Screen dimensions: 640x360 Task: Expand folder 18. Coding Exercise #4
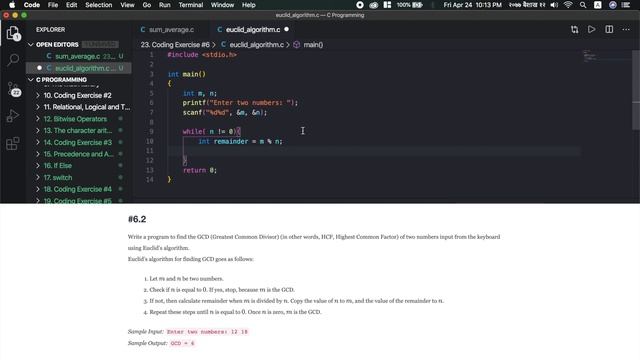(38, 189)
